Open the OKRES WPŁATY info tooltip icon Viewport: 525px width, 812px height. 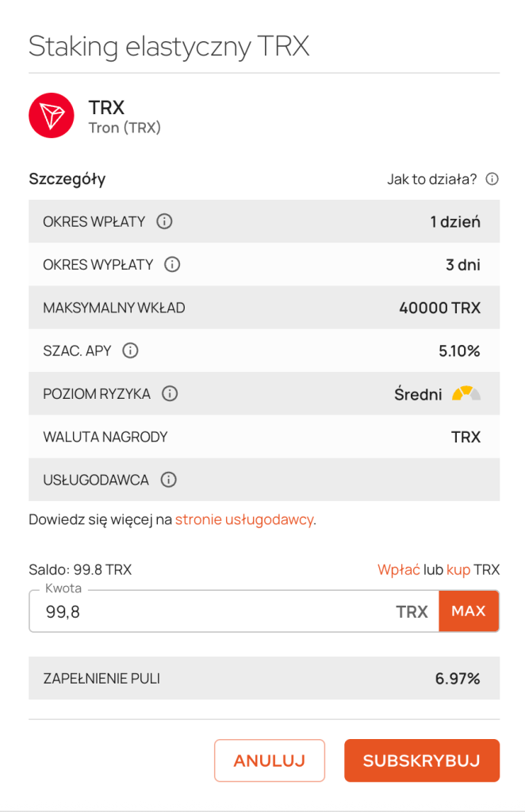[164, 222]
